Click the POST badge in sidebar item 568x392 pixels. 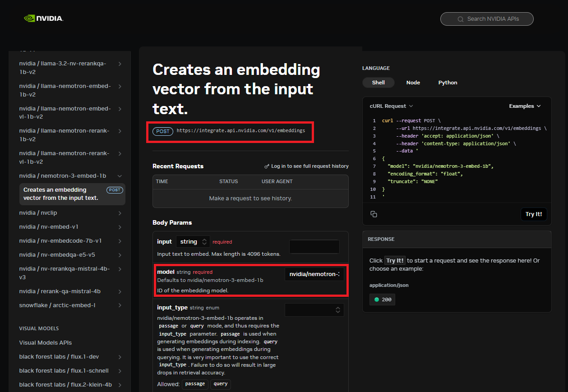[115, 190]
